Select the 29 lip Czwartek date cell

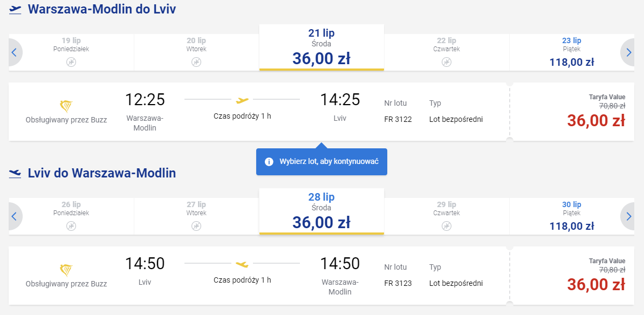447,216
